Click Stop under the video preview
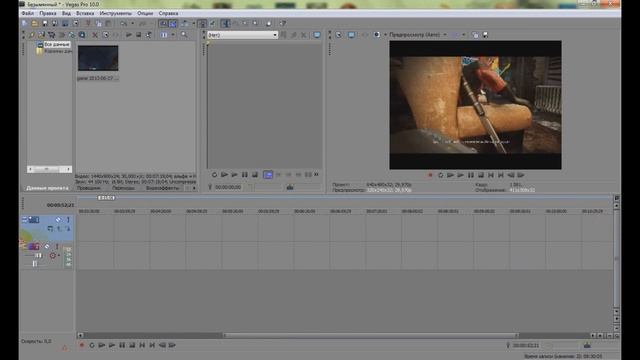640x360 pixels. point(481,175)
